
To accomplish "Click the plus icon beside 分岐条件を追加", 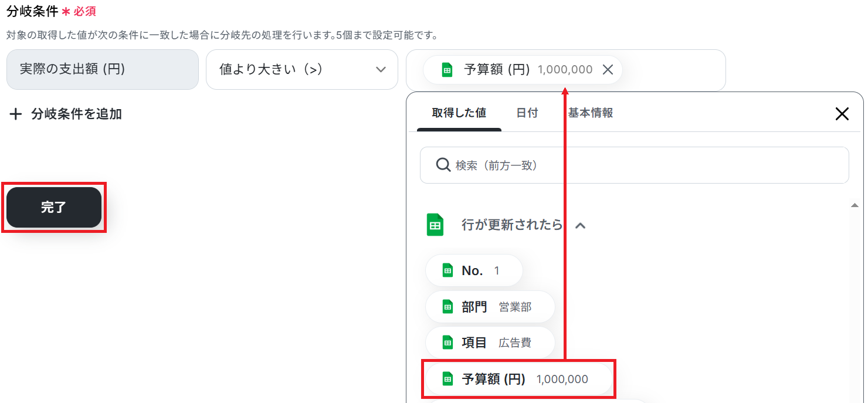I will coord(15,114).
